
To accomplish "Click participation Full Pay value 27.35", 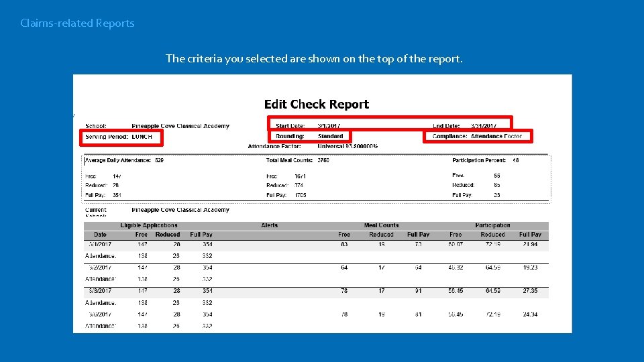I will pos(530,291).
